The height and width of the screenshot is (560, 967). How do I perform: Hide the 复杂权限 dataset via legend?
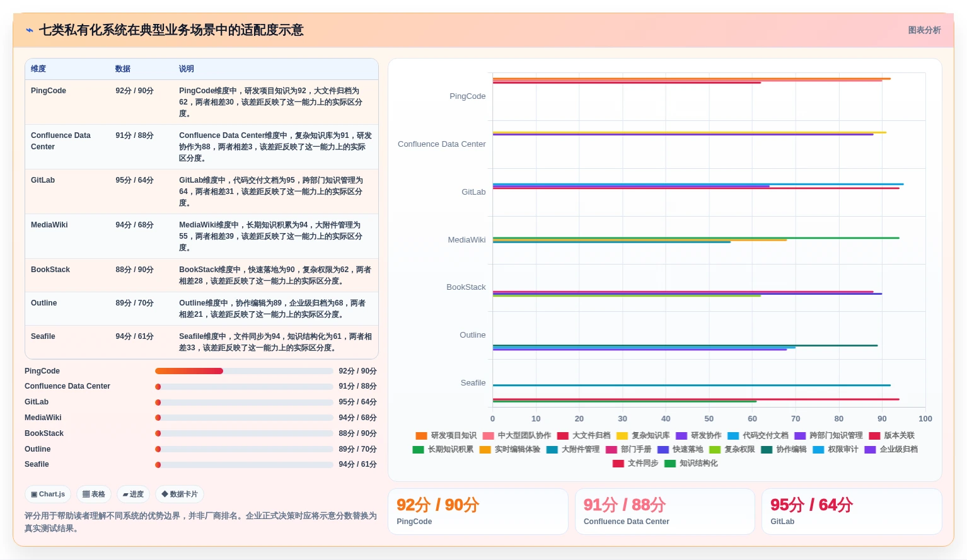(x=732, y=449)
